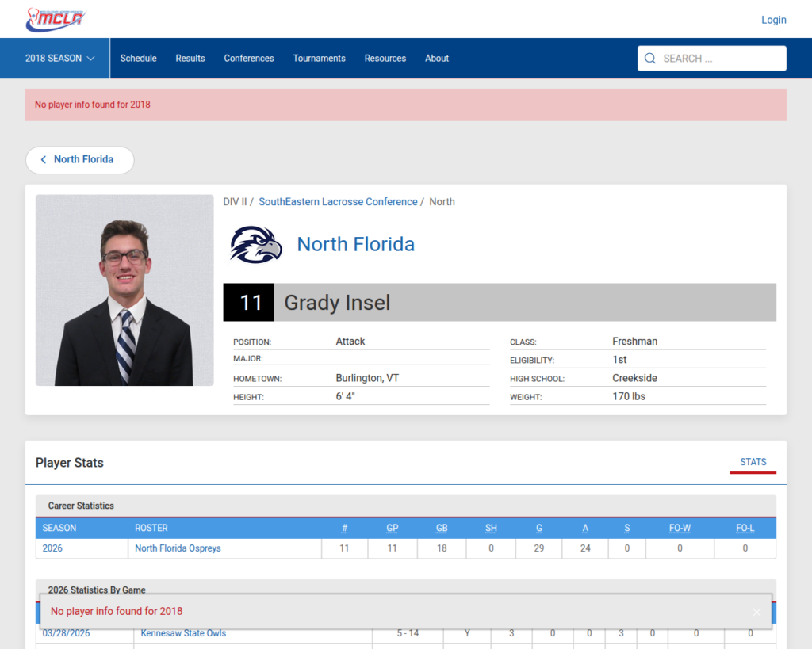
Task: Click the North Florida Ospreys logo
Action: (255, 244)
